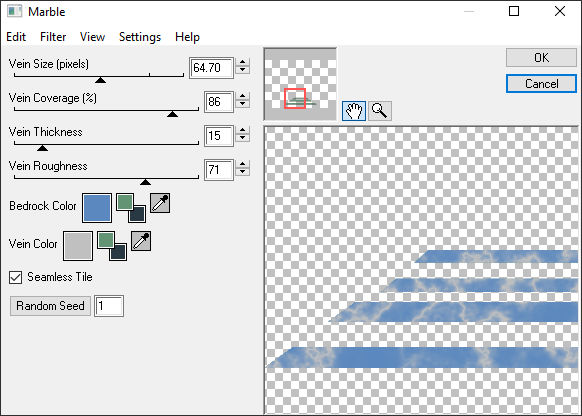Click foreground/background swatch icon beside Vein Color
Image resolution: width=582 pixels, height=416 pixels.
112,246
